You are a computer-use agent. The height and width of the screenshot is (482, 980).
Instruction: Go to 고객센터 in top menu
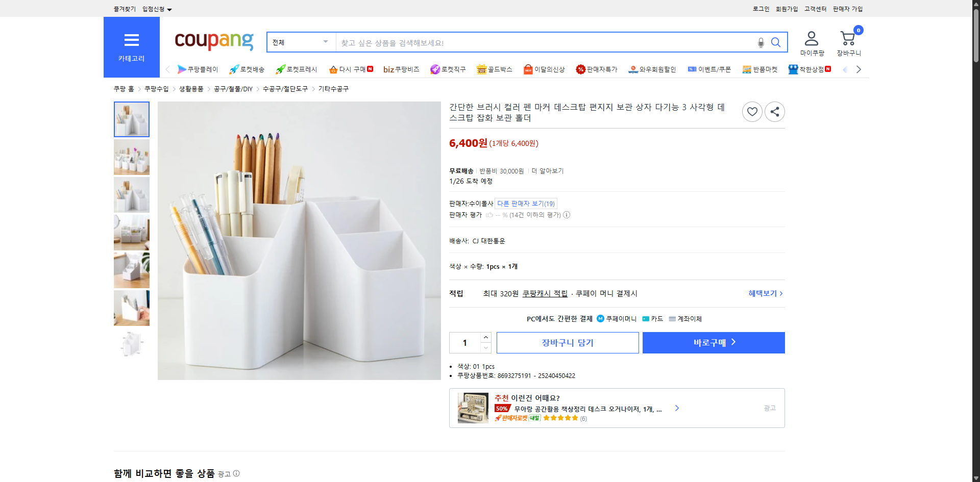pyautogui.click(x=815, y=9)
